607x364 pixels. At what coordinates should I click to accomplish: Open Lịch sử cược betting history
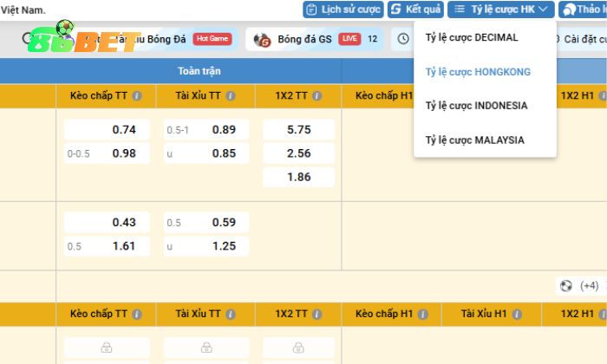pyautogui.click(x=343, y=10)
